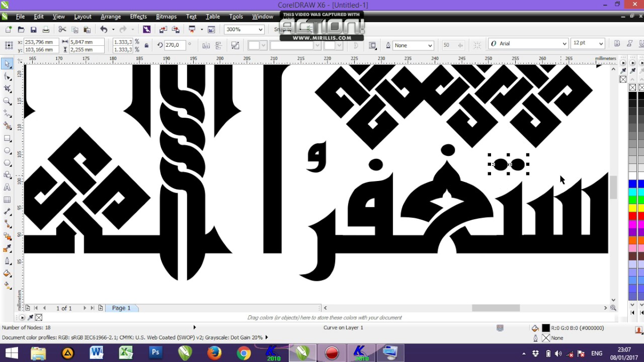Select the Polygon tool
The width and height of the screenshot is (644, 362).
point(7,162)
